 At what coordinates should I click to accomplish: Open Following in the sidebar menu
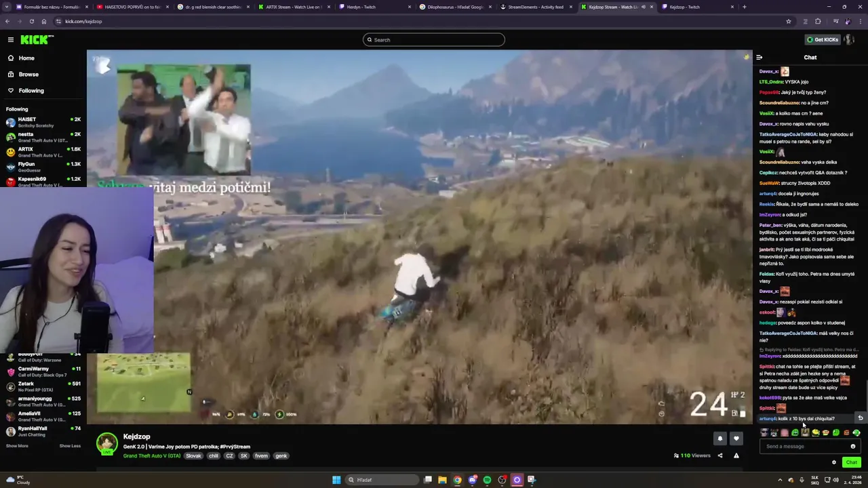(31, 91)
